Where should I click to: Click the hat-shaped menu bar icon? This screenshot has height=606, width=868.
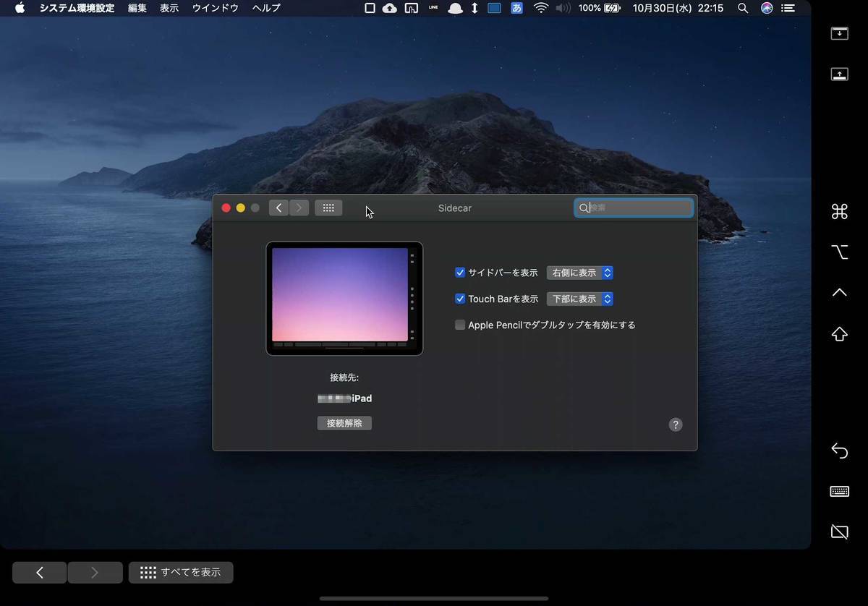click(455, 8)
